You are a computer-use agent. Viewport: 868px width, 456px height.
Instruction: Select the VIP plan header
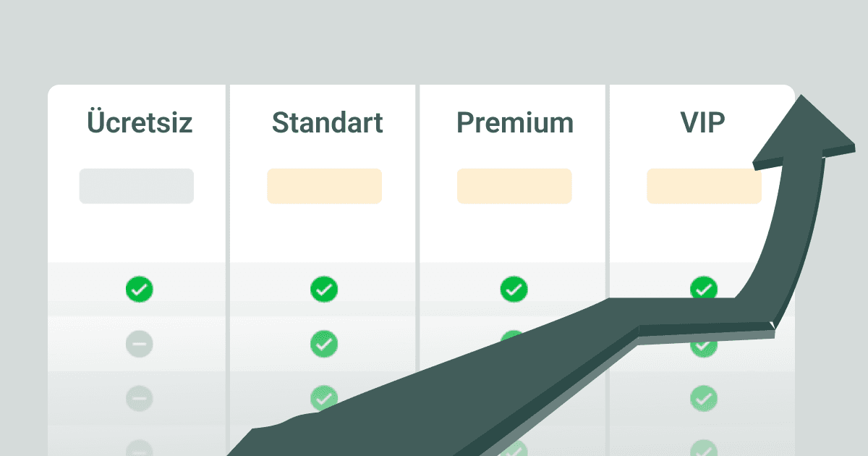(x=703, y=123)
